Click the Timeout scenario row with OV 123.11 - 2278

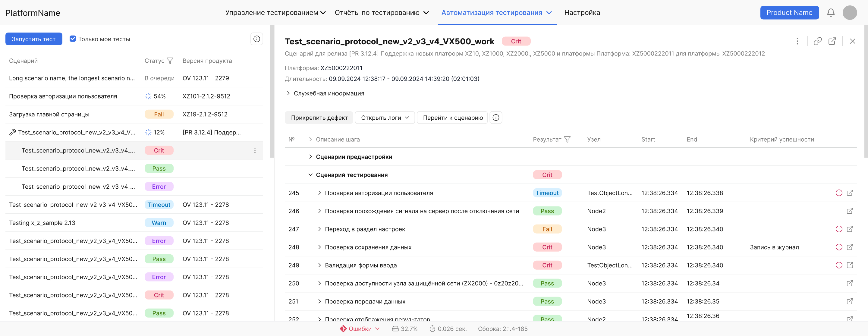tap(134, 205)
